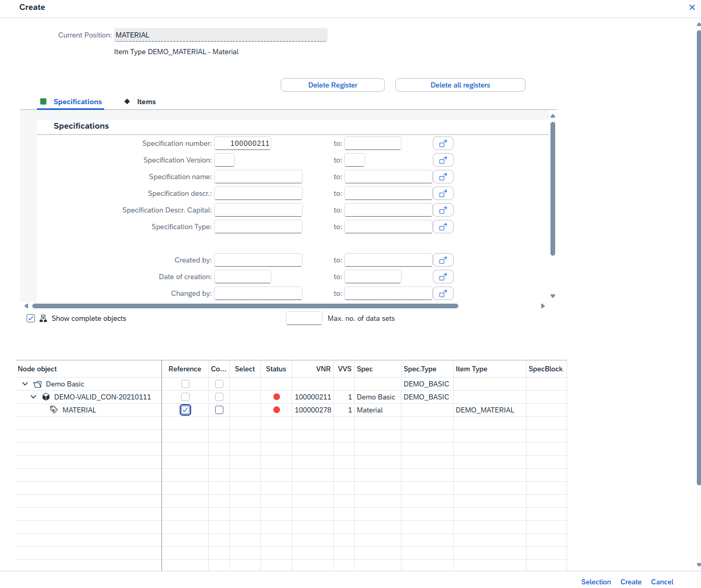Click multiple selection icon for Specification name
The image size is (701, 588).
(443, 177)
